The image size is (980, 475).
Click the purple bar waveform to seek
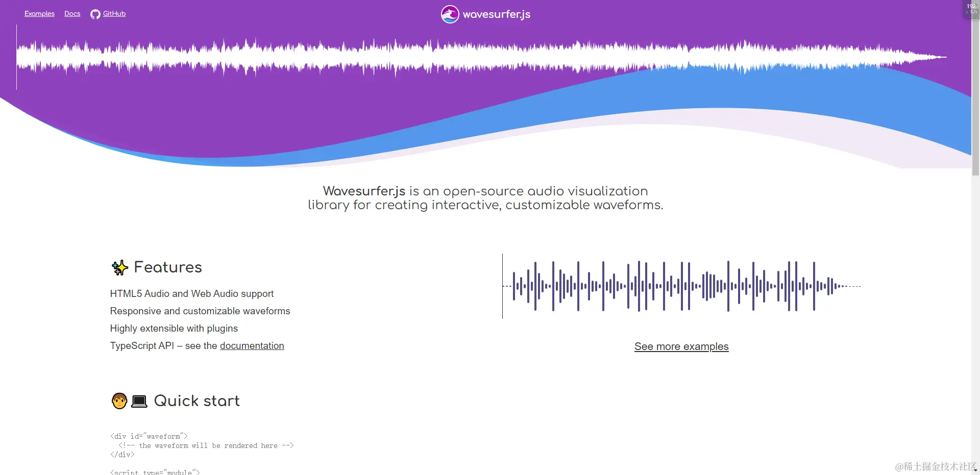[x=681, y=286]
